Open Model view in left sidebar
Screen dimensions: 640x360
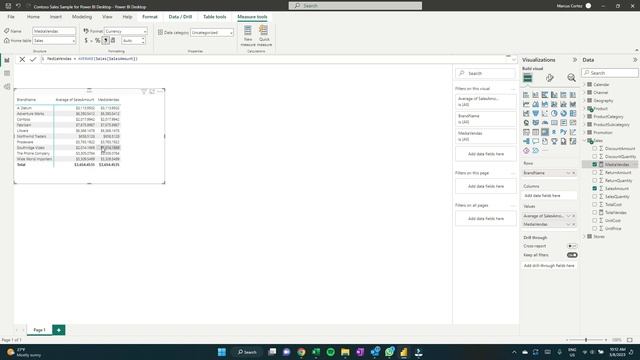[7, 87]
